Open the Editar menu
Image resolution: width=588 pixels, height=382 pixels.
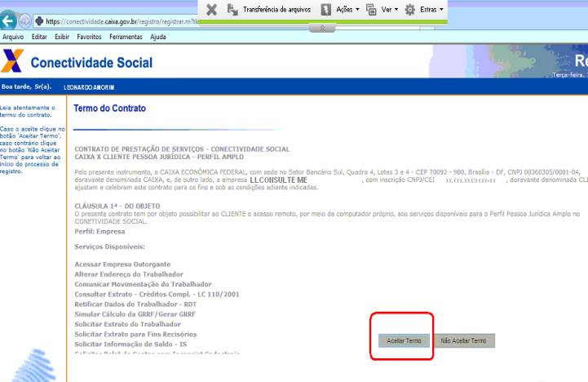tap(39, 37)
